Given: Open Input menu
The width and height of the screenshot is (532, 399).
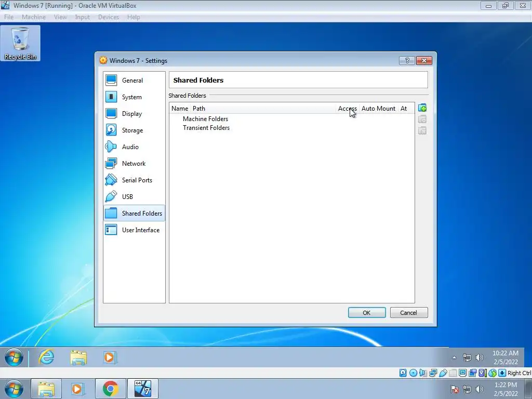Looking at the screenshot, I should 83,17.
